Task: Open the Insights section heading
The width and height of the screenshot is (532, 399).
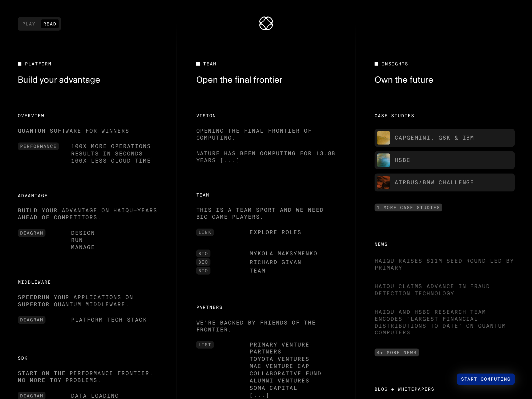Action: click(x=394, y=64)
